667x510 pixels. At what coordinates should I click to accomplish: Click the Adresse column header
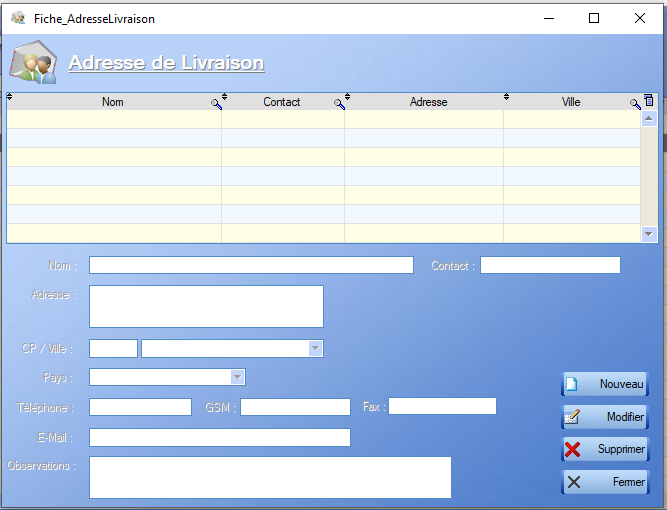(x=428, y=102)
